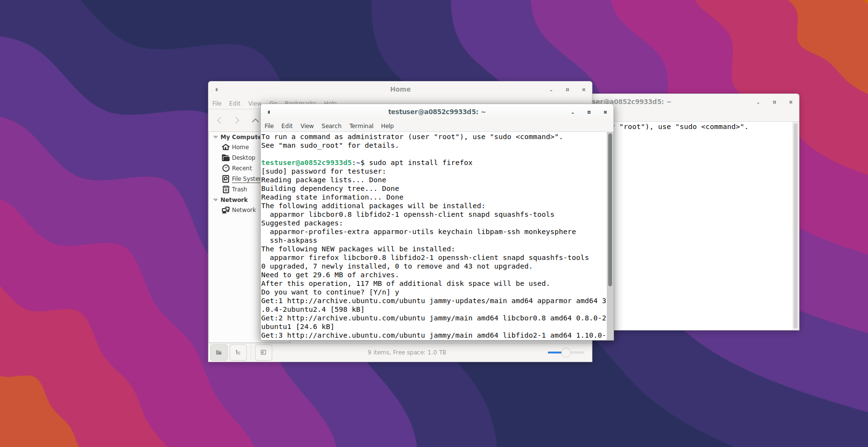The width and height of the screenshot is (868, 447).
Task: Click the "9 items, Free space: 1.0 TB" status text
Action: (x=407, y=353)
